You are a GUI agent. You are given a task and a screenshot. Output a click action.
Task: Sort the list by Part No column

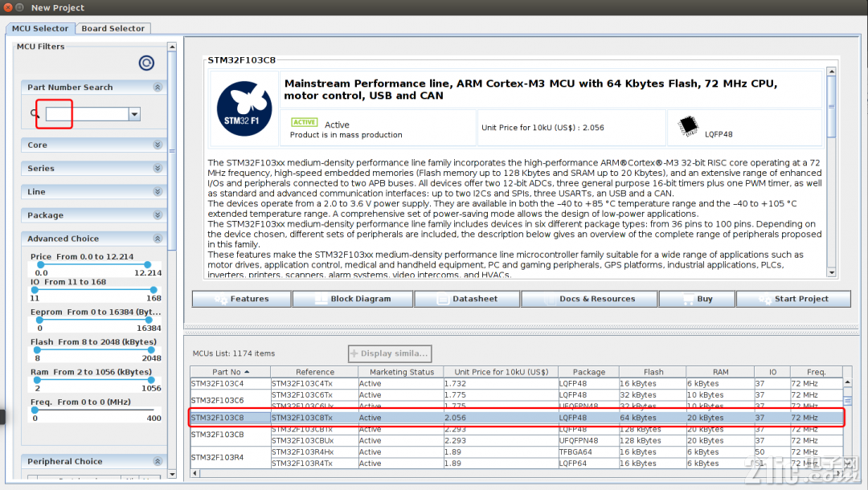tap(231, 372)
